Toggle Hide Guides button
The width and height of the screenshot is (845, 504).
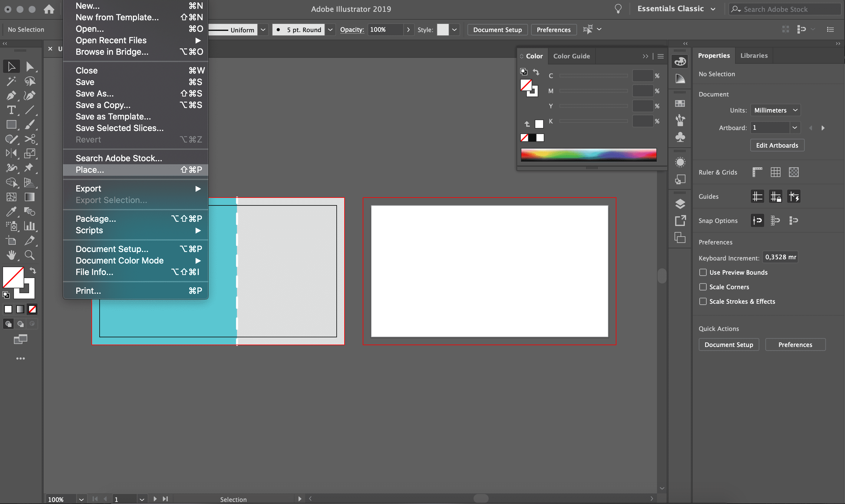[x=757, y=196]
